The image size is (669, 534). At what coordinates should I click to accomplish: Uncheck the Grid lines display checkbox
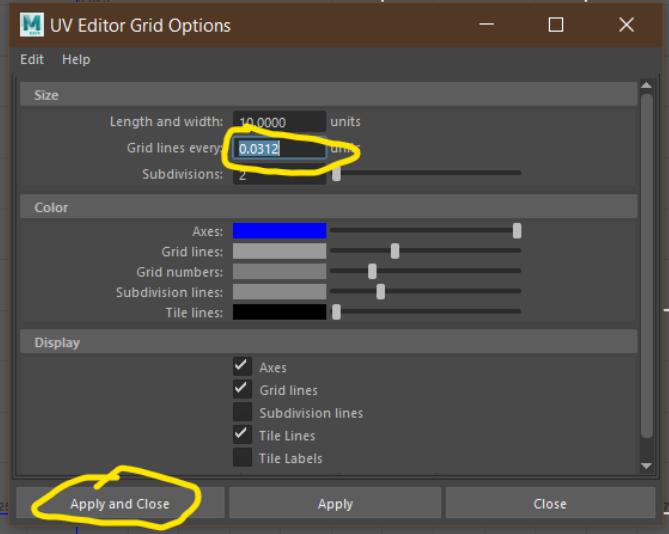tap(242, 389)
